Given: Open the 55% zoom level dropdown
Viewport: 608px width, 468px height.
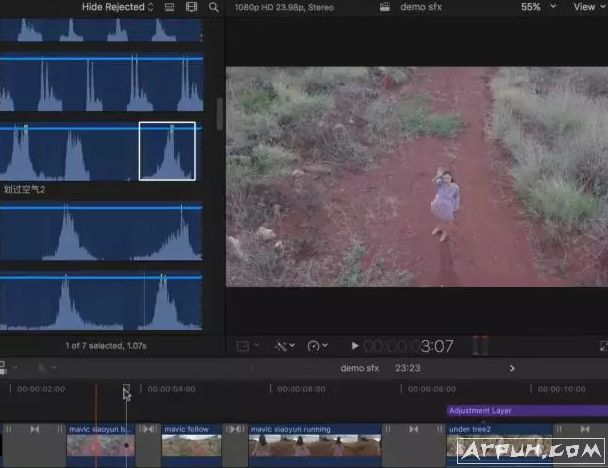Looking at the screenshot, I should click(536, 7).
